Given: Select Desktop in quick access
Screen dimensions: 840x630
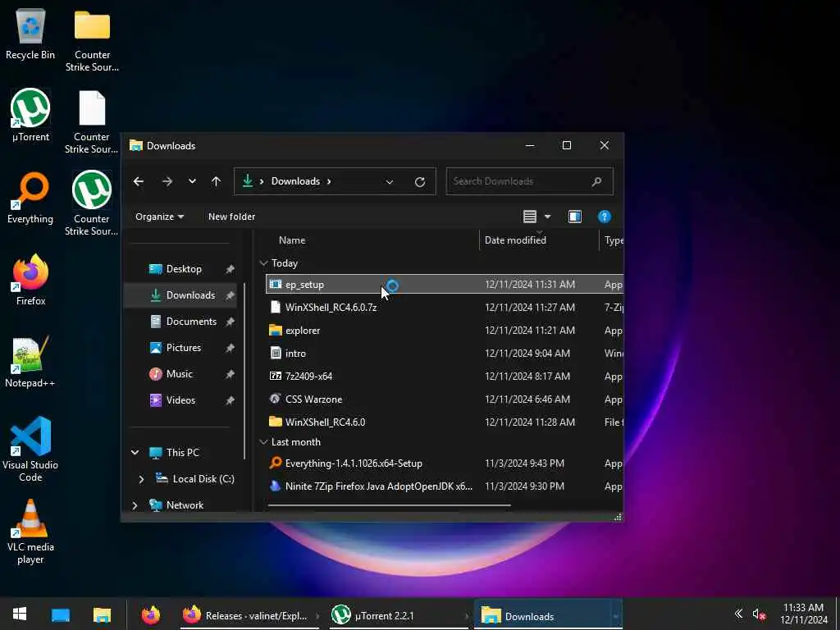Looking at the screenshot, I should (x=184, y=269).
